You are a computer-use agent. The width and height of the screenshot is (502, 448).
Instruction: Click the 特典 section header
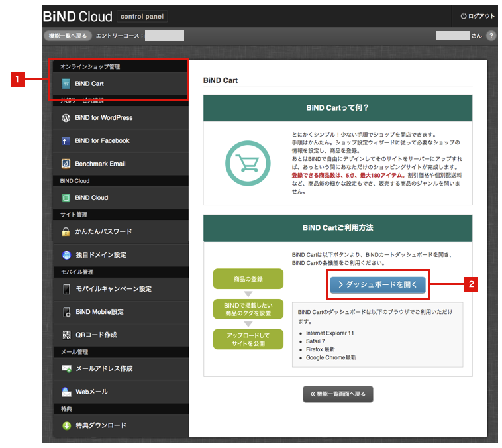click(x=121, y=409)
